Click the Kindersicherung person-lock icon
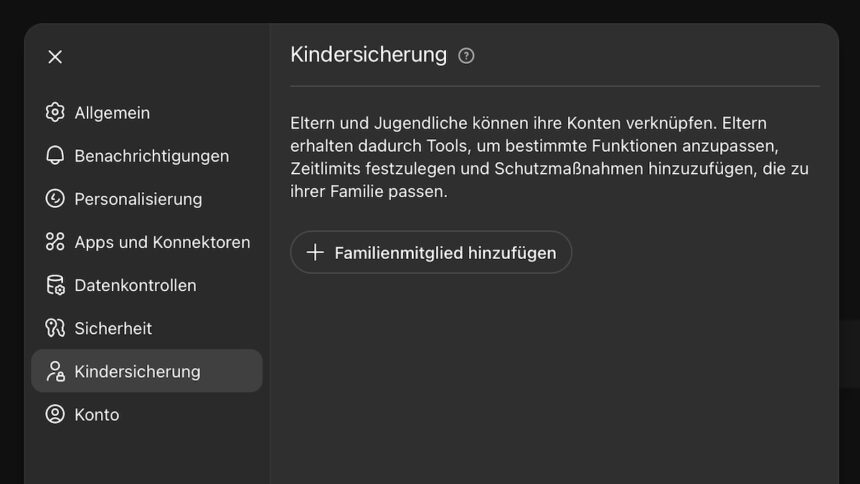This screenshot has width=860, height=484. point(55,371)
